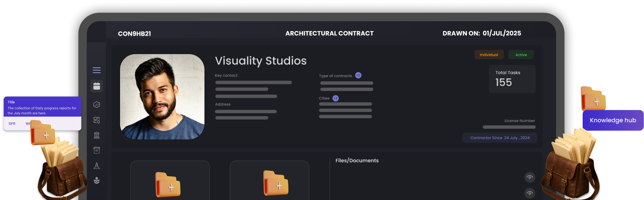The image size is (644, 200).
Task: Click the CON9HB21 contract ID
Action: click(x=134, y=34)
